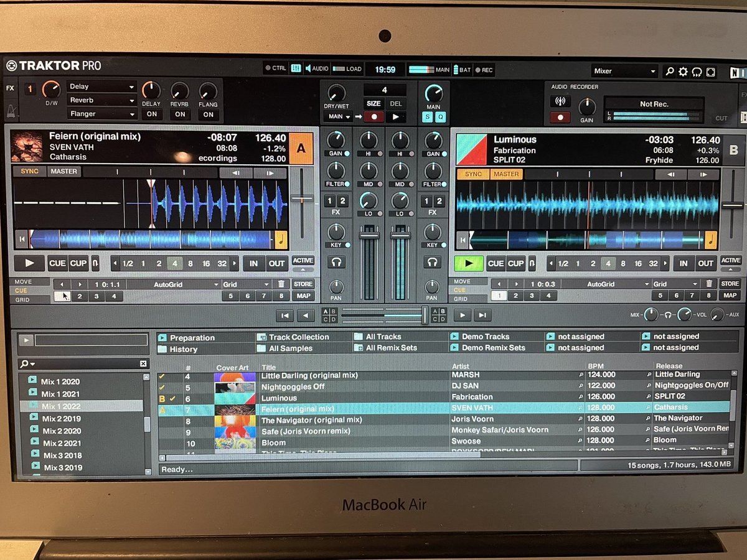Toggle Quantize mode Q button
747x560 pixels.
pos(441,117)
